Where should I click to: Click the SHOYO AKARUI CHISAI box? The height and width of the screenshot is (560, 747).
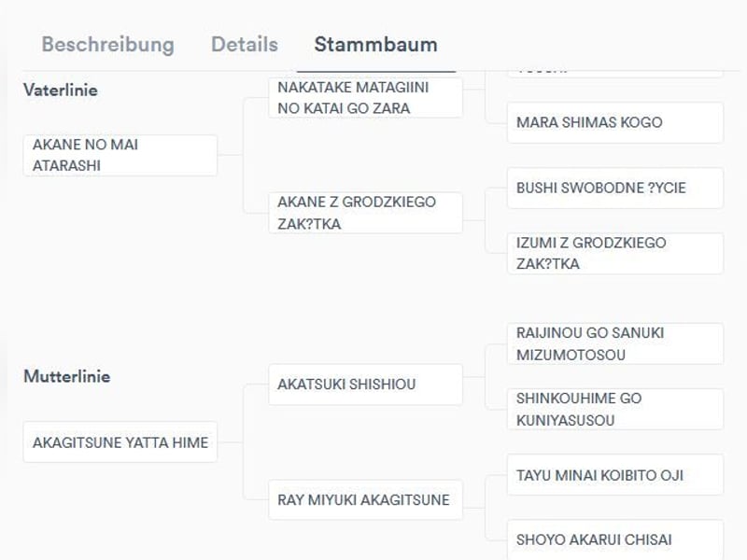tap(614, 539)
